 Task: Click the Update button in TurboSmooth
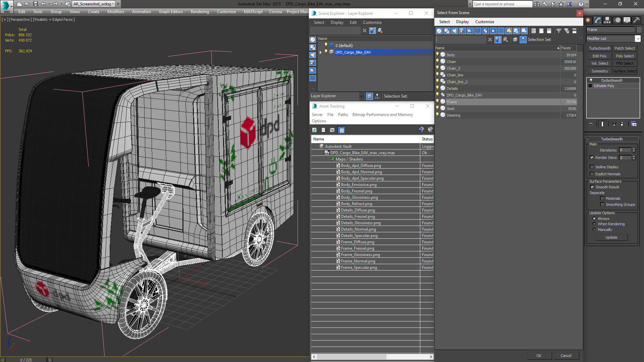(x=611, y=237)
